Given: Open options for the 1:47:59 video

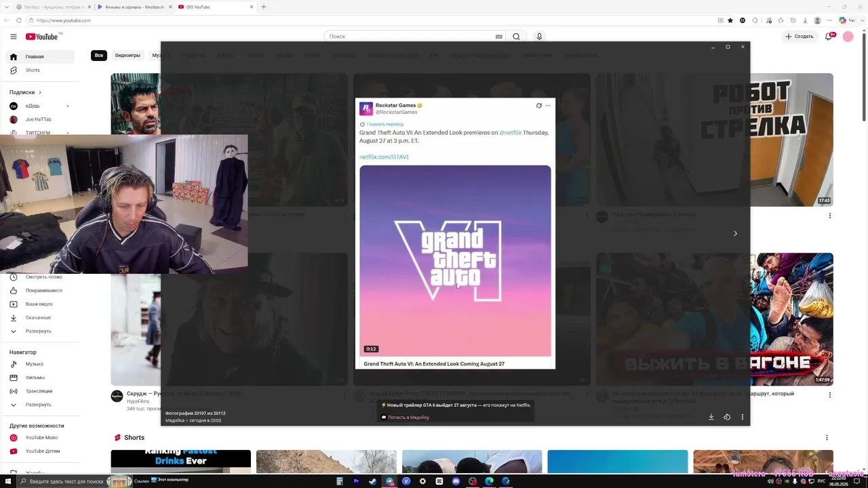Looking at the screenshot, I should [x=829, y=394].
